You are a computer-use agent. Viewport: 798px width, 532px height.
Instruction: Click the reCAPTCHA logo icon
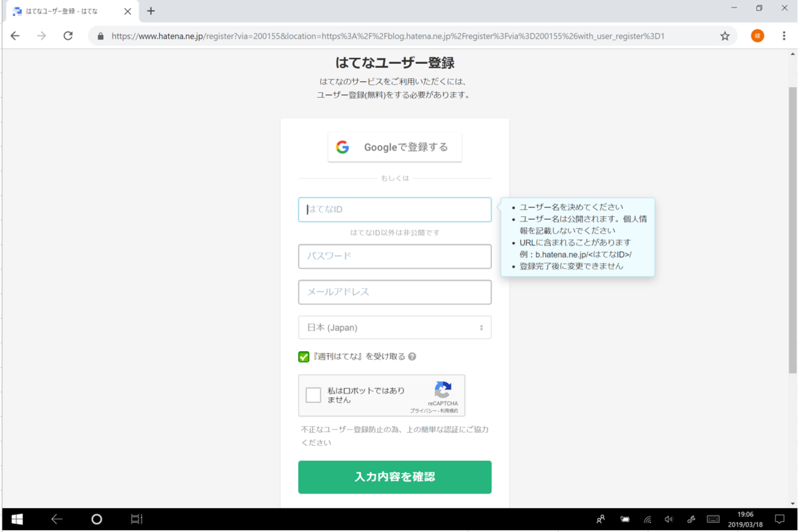[443, 390]
